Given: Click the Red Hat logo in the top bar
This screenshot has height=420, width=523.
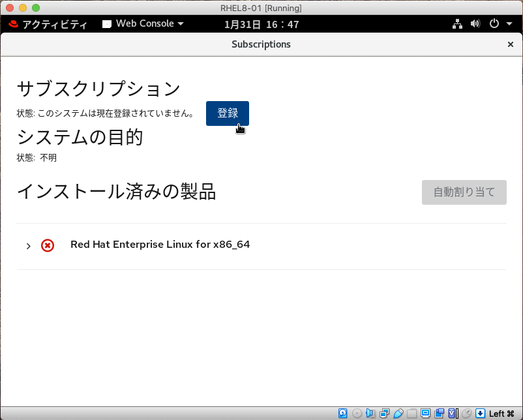Looking at the screenshot, I should tap(14, 23).
